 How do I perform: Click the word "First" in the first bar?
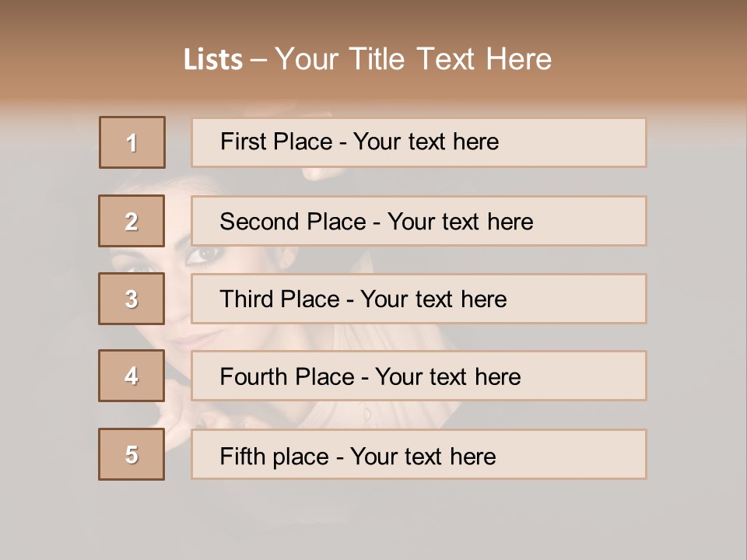tap(244, 142)
